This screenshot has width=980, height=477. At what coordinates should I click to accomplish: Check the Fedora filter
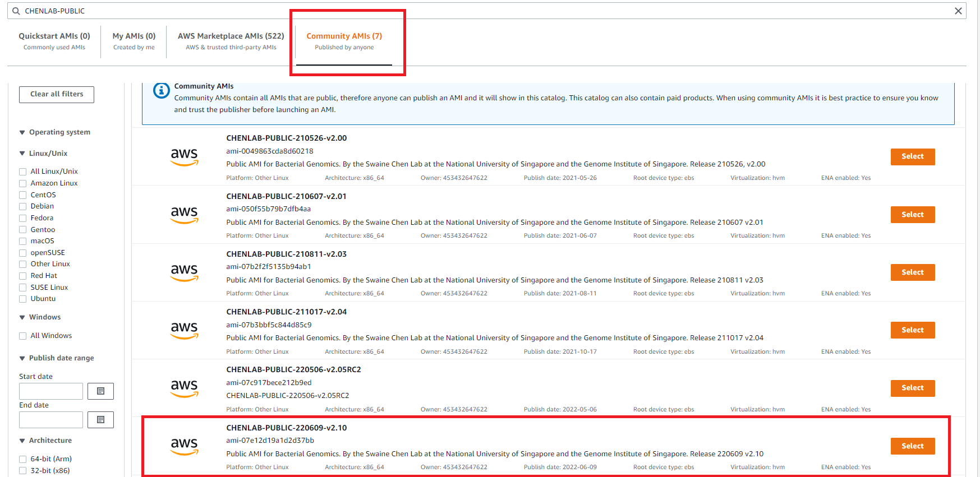(23, 218)
